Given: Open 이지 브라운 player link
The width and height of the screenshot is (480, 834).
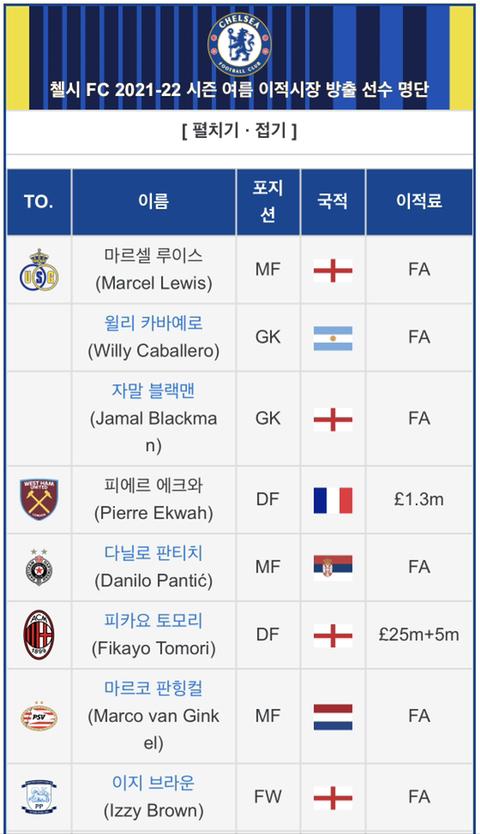Looking at the screenshot, I should tap(154, 783).
